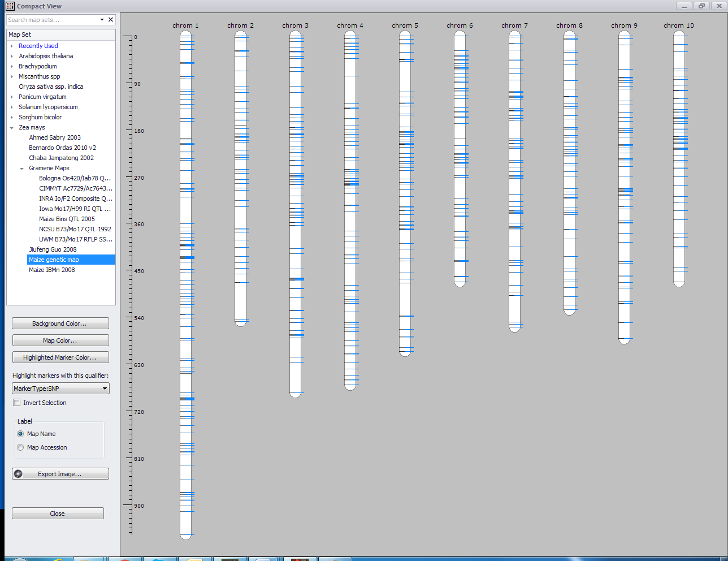
Task: Click the chrom 10 map bar
Action: (679, 159)
